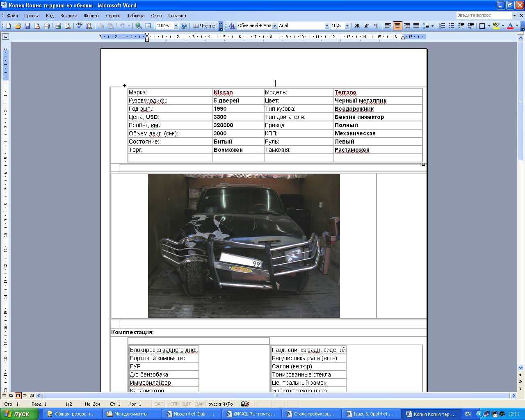The image size is (525, 420).
Task: Click the font color red A swatch
Action: (x=510, y=26)
